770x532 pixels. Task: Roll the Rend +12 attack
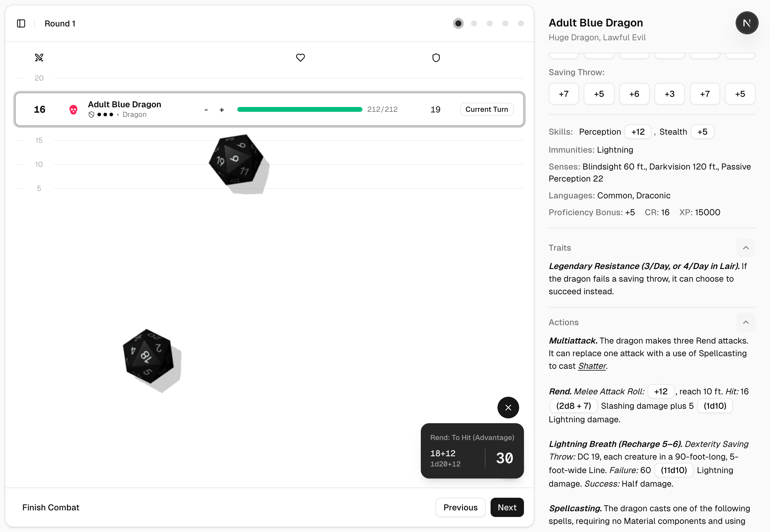pyautogui.click(x=661, y=391)
